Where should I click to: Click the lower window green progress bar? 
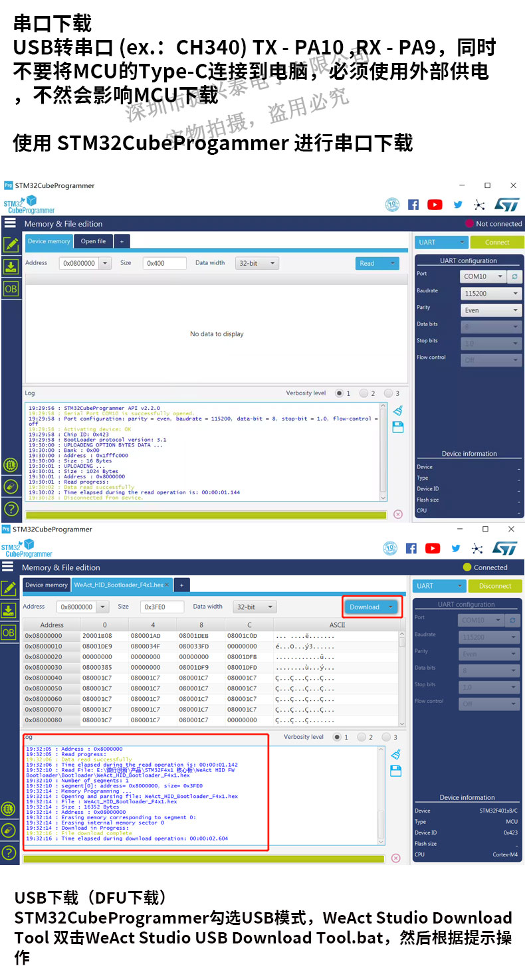point(203,858)
